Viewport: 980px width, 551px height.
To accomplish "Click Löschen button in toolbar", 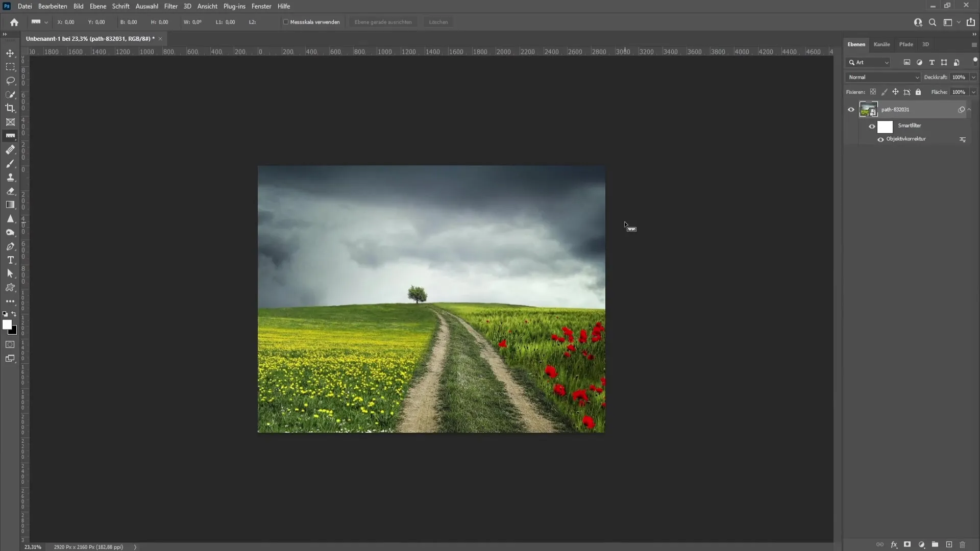I will [x=438, y=22].
